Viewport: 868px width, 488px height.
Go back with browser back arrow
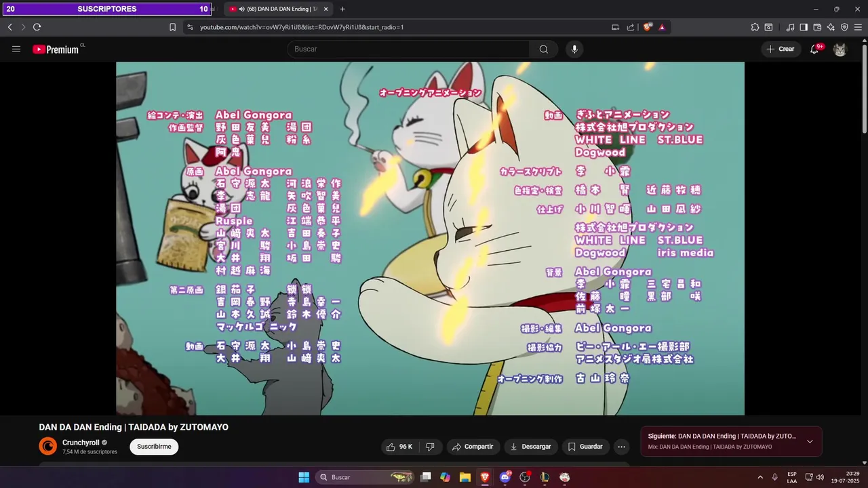tap(10, 27)
